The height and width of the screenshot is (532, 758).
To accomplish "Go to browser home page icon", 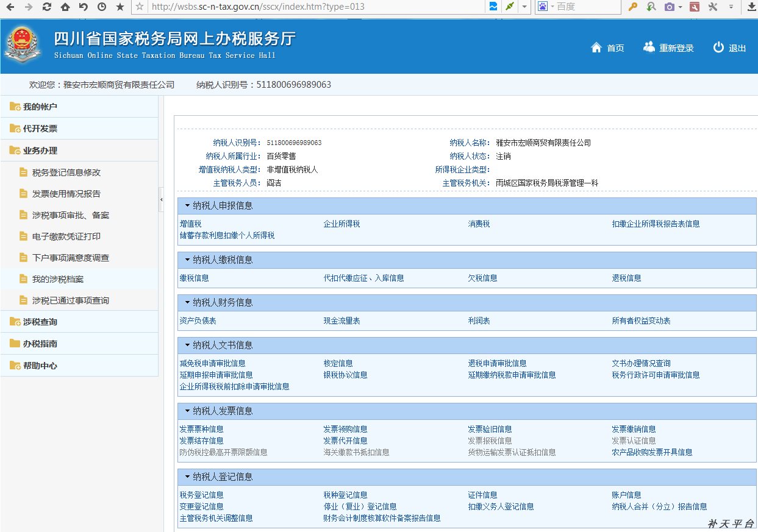I will click(65, 7).
